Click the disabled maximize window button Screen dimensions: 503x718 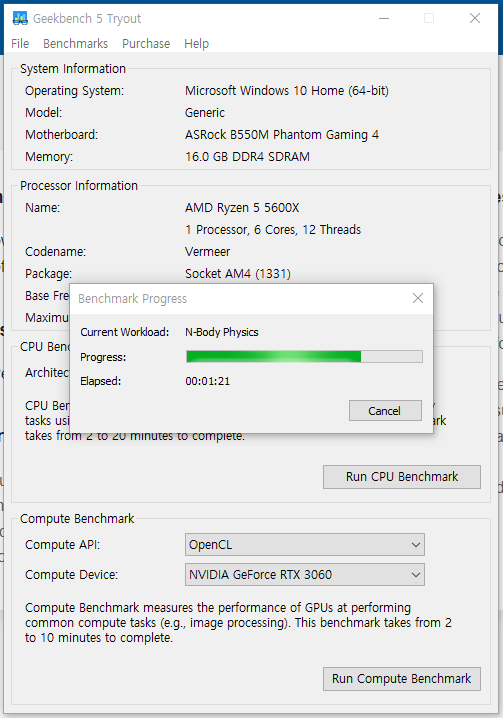point(429,18)
